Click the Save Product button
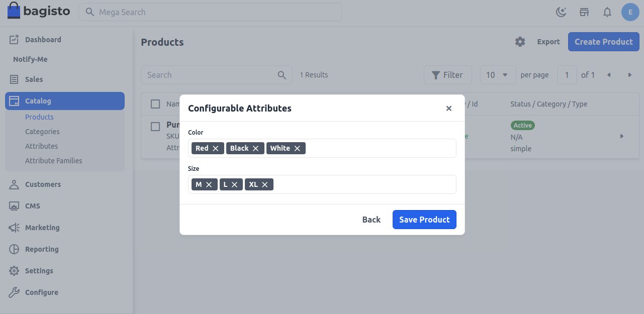Screen dimensions: 644x314 pyautogui.click(x=424, y=220)
